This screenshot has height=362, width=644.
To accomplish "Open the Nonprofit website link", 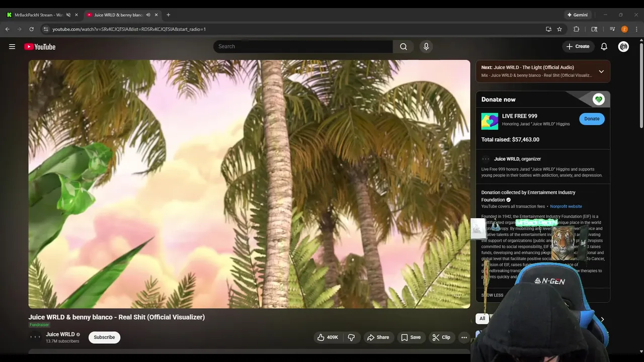I will pyautogui.click(x=566, y=207).
